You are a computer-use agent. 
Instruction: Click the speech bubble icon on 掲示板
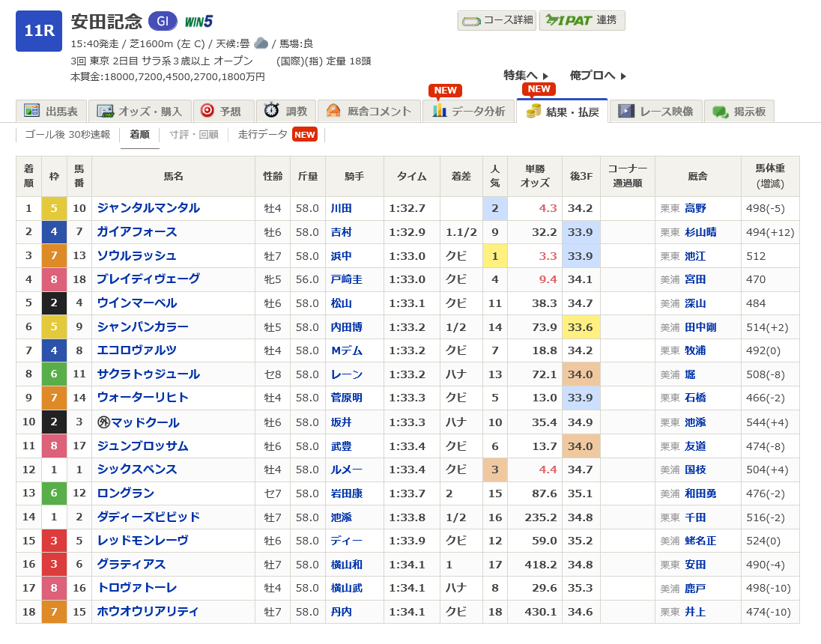(x=721, y=112)
